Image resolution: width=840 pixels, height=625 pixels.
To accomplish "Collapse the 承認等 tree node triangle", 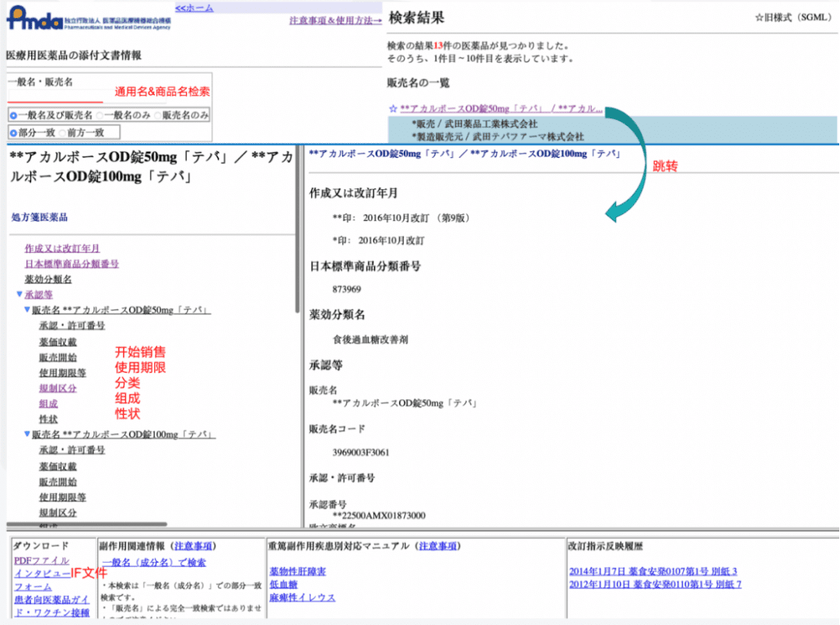I will click(19, 293).
